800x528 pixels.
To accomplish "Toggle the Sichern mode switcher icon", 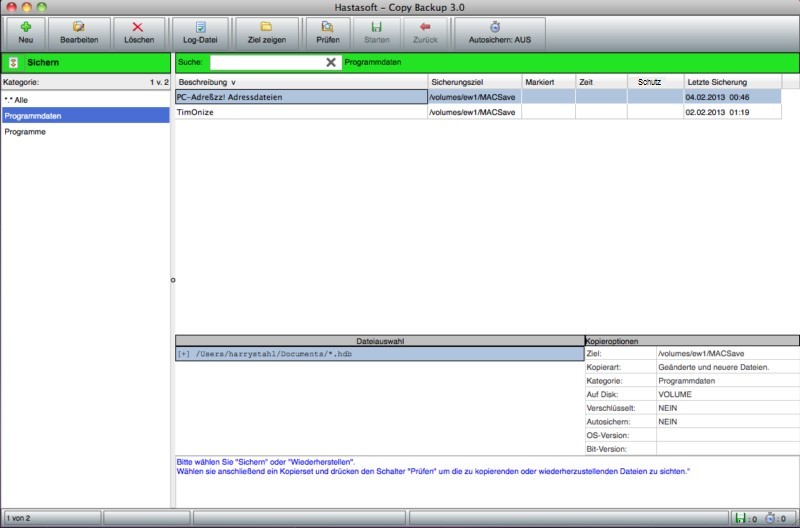I will click(x=13, y=62).
